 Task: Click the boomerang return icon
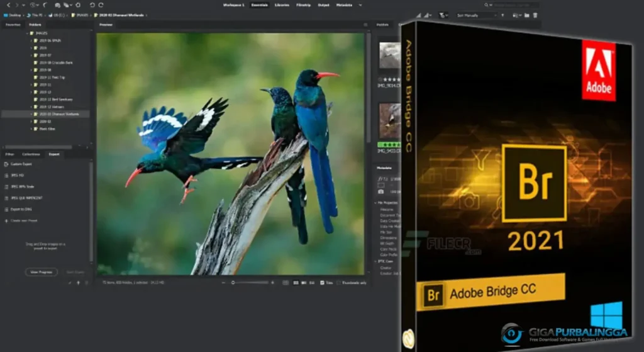click(45, 5)
